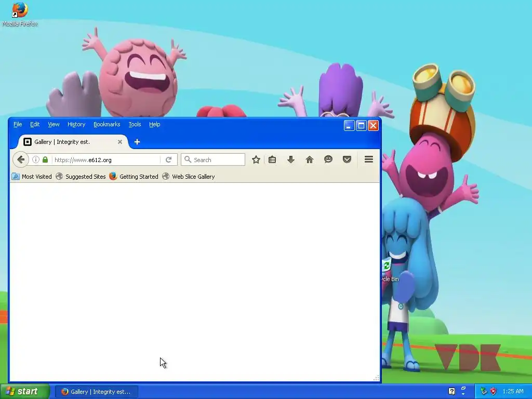Open the Hello chat smiley icon
The image size is (532, 399).
click(328, 159)
